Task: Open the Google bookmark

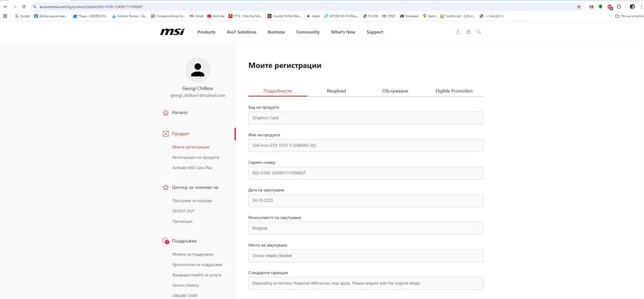Action: [23, 16]
